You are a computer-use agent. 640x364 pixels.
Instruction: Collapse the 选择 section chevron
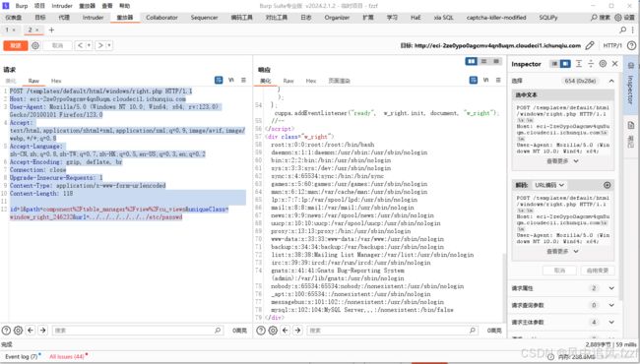point(611,81)
